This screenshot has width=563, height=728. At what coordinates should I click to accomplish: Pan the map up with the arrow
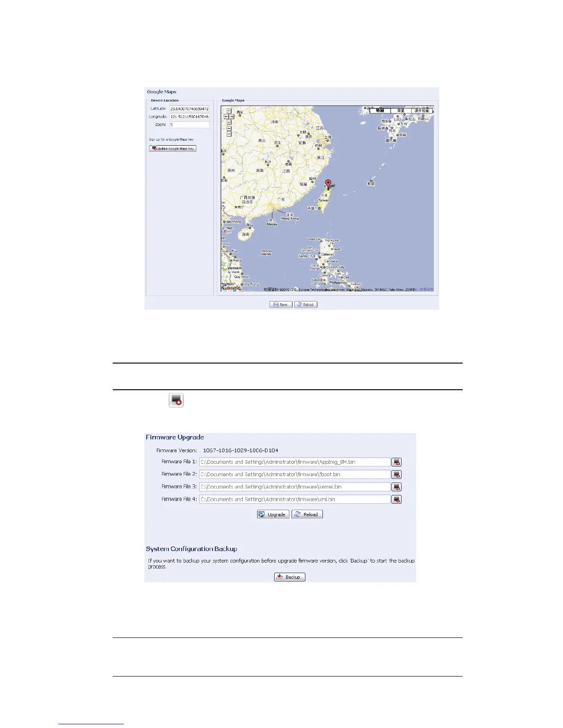[x=229, y=111]
